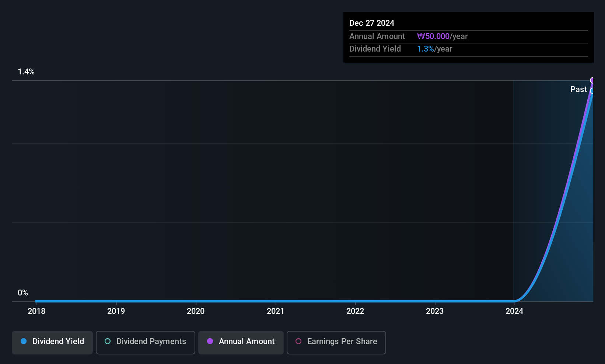Toggle the Dividend Payments series visibility

[x=145, y=342]
